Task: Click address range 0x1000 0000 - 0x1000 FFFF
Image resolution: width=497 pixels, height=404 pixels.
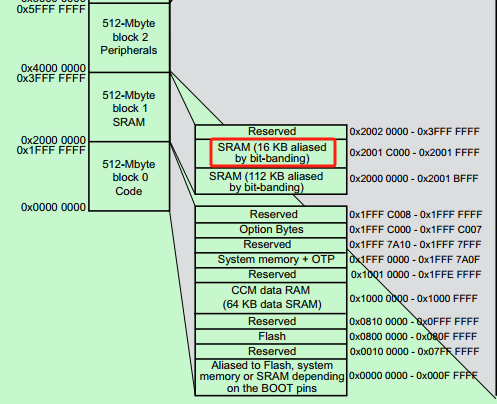Action: tap(413, 299)
